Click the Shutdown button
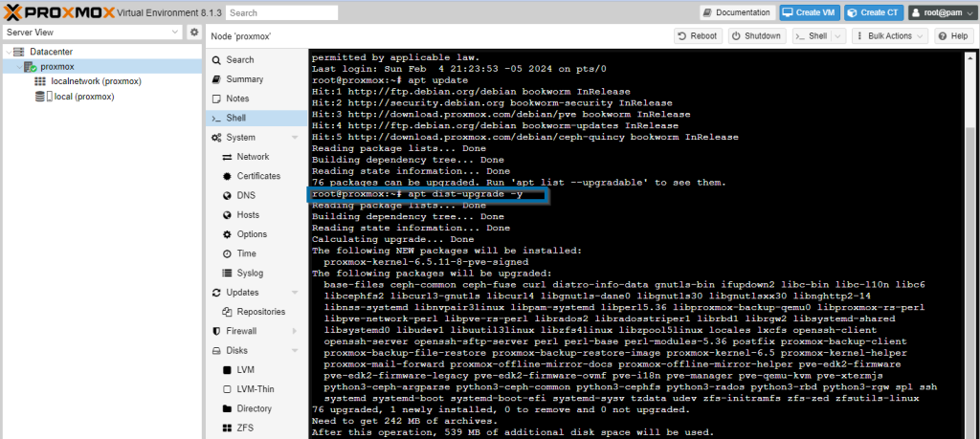 (756, 36)
